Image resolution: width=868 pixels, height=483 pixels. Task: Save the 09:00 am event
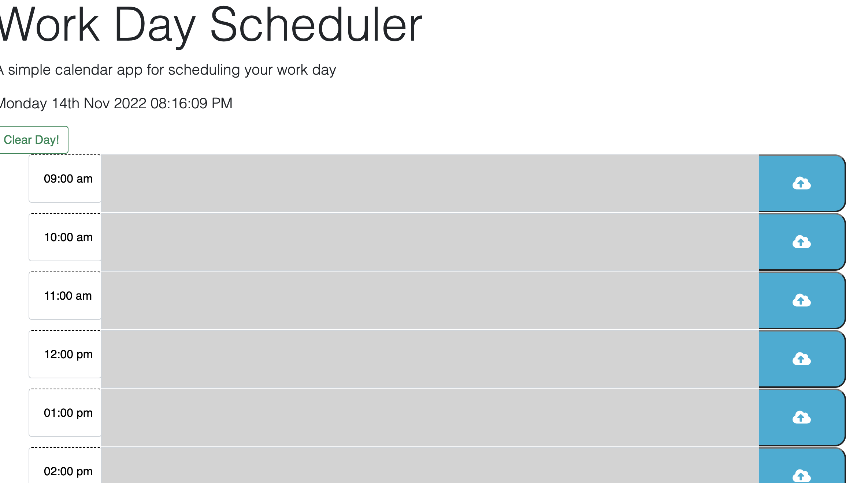pyautogui.click(x=801, y=183)
